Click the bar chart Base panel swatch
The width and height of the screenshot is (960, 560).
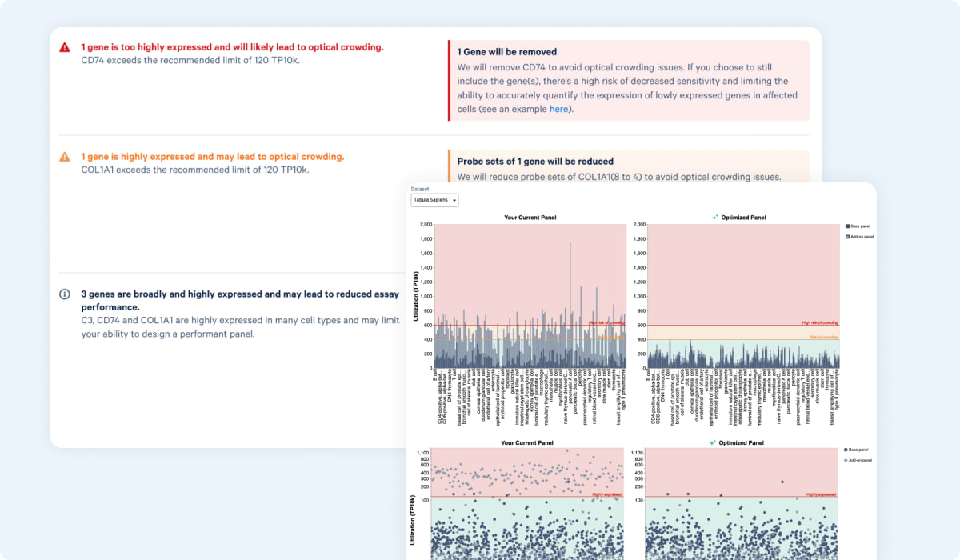coord(847,226)
